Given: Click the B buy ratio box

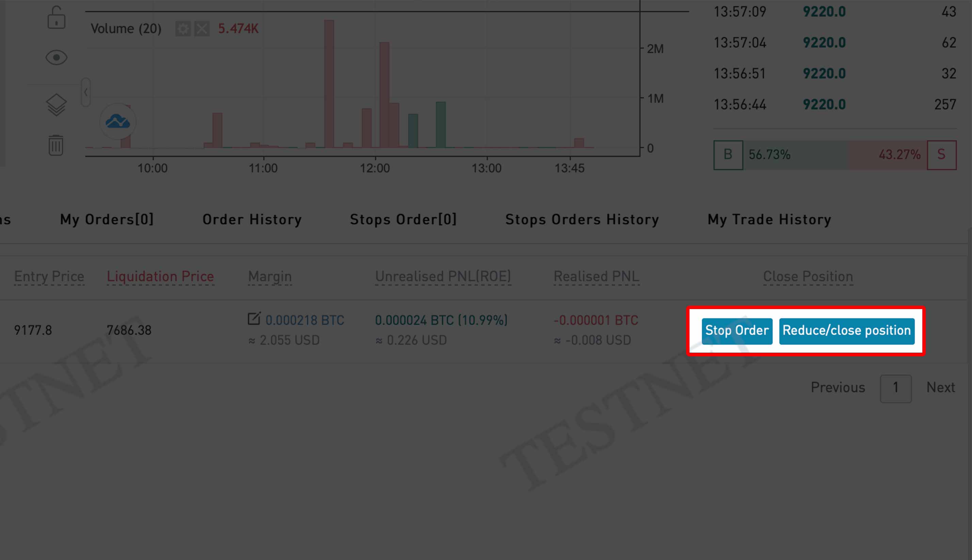Looking at the screenshot, I should (x=728, y=155).
